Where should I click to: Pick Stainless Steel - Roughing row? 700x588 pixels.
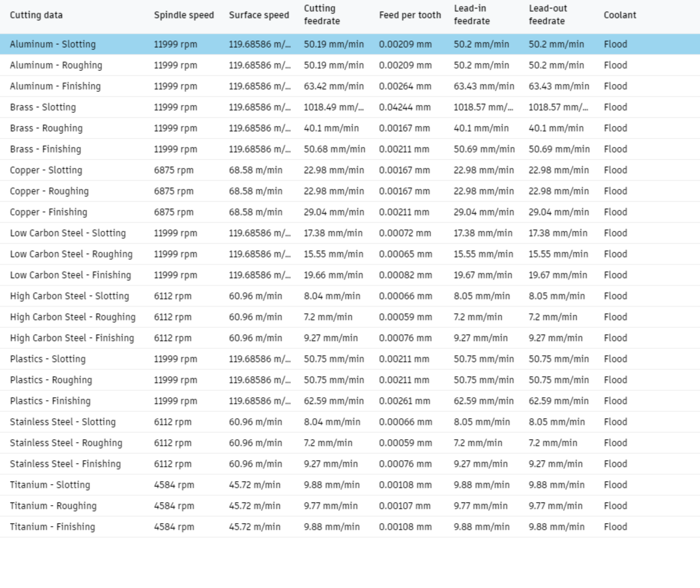[x=350, y=443]
